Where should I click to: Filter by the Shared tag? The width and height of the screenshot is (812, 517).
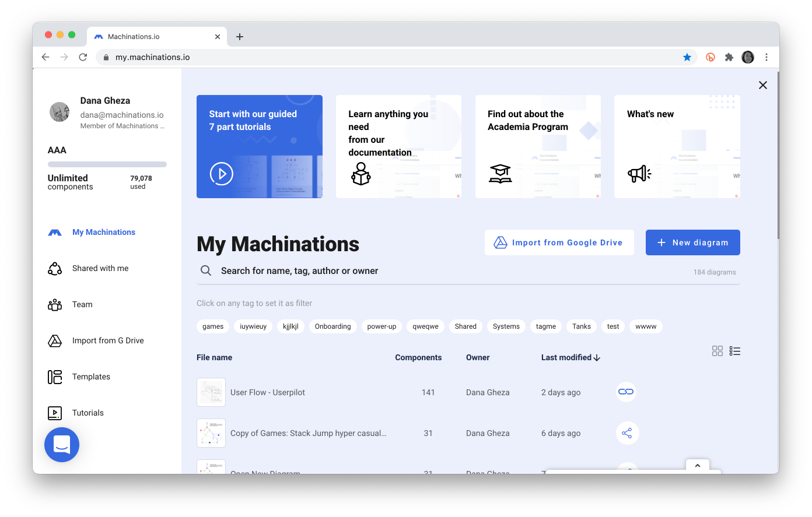point(466,326)
